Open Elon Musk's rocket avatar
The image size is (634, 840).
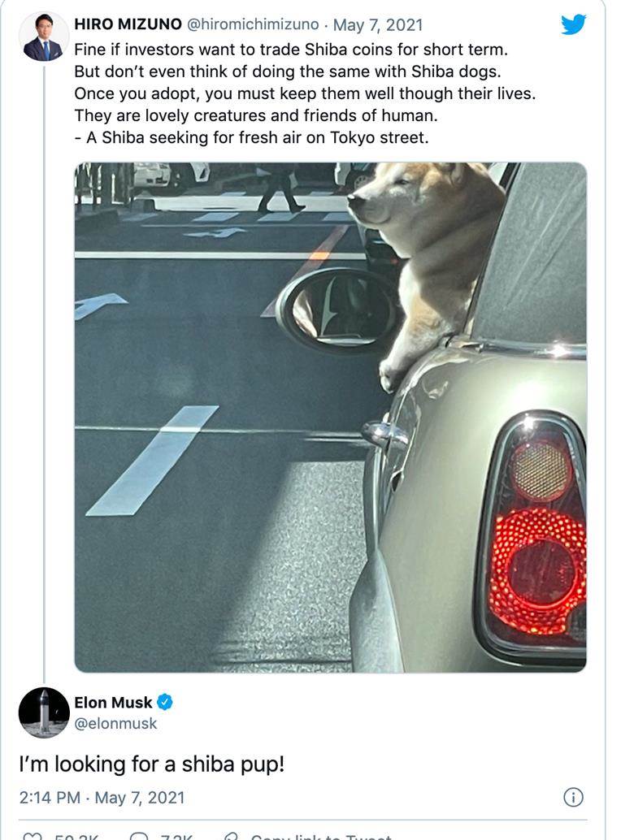coord(44,712)
